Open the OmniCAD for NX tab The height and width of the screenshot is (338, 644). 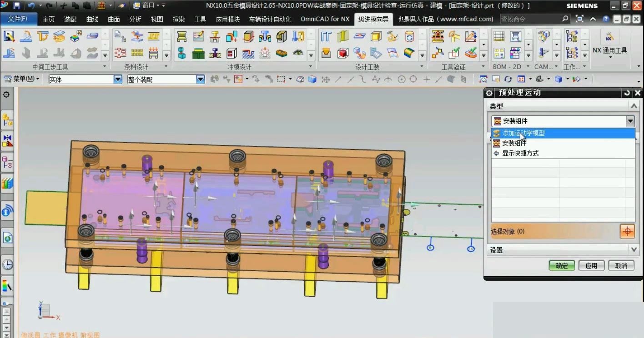(x=325, y=19)
